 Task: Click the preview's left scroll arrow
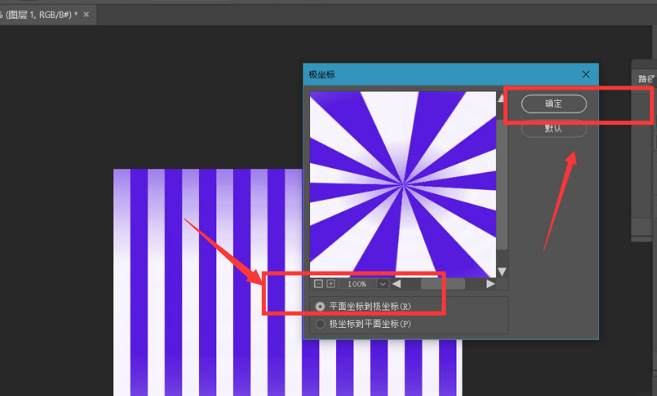point(396,284)
